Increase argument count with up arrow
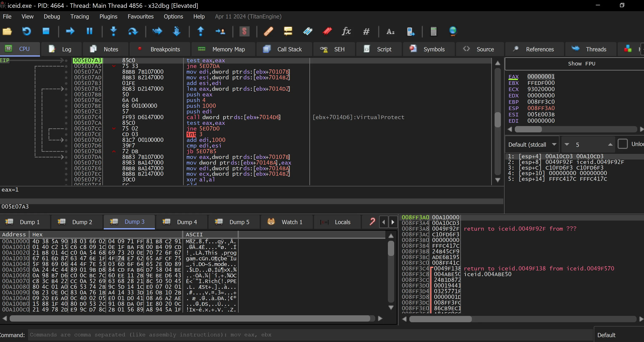 (x=610, y=145)
